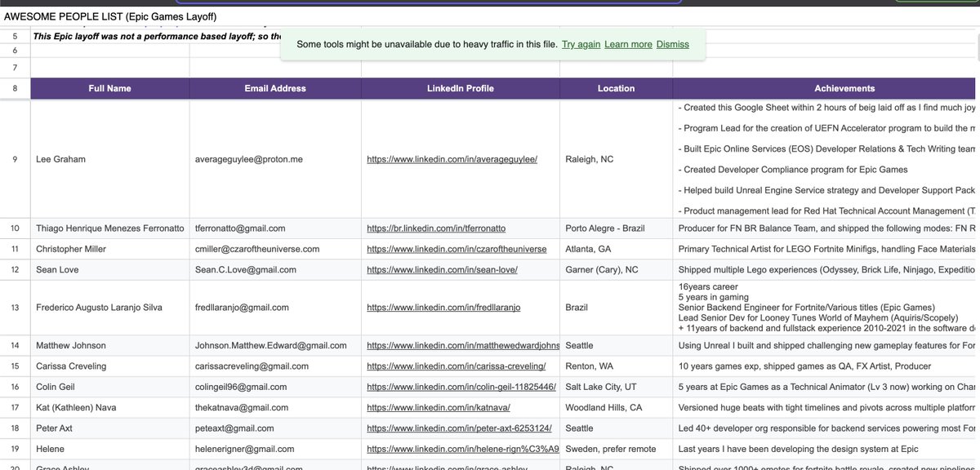Open linkedin.com/in/fredllaranjo profile link
Viewport: 980px width, 470px height.
click(x=443, y=308)
